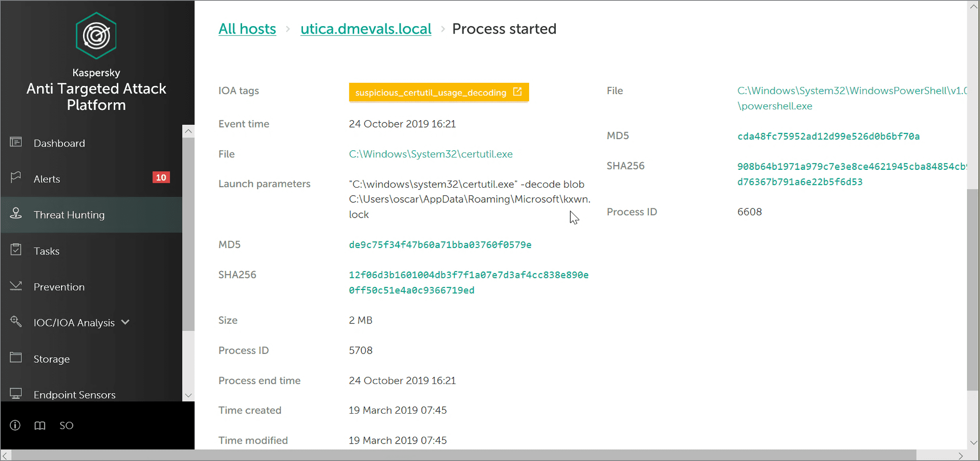Open the Threat Hunting section

pos(69,215)
